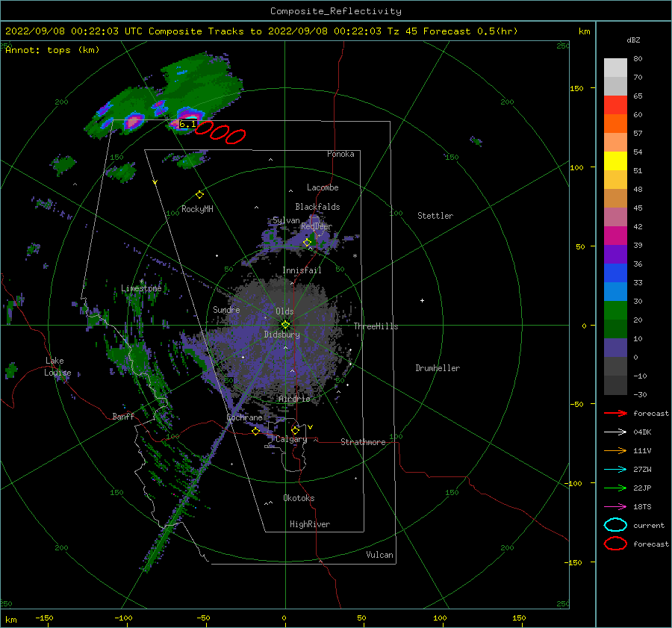The image size is (672, 628).
Task: Click the middle red forecast track ellipse
Action: coord(219,132)
